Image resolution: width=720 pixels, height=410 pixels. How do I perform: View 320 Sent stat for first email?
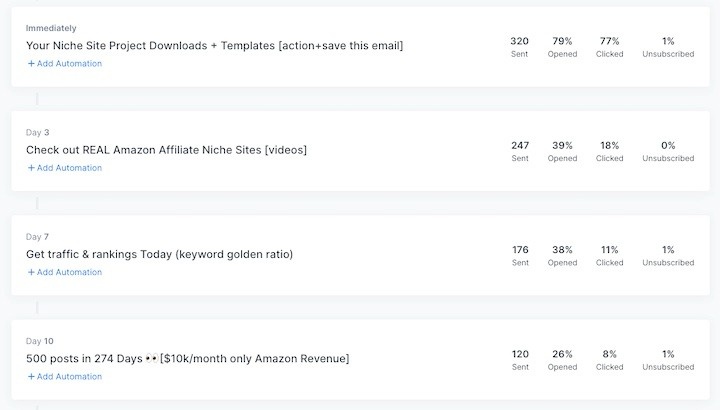pyautogui.click(x=519, y=46)
